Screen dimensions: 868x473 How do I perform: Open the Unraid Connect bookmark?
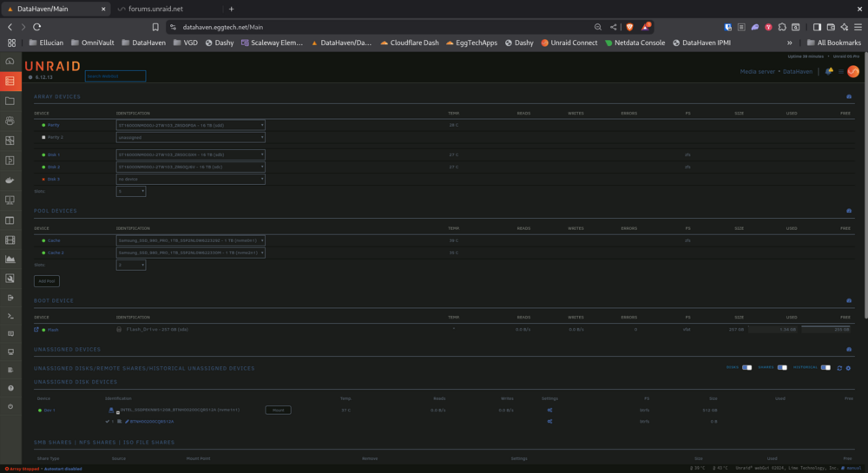pyautogui.click(x=569, y=43)
